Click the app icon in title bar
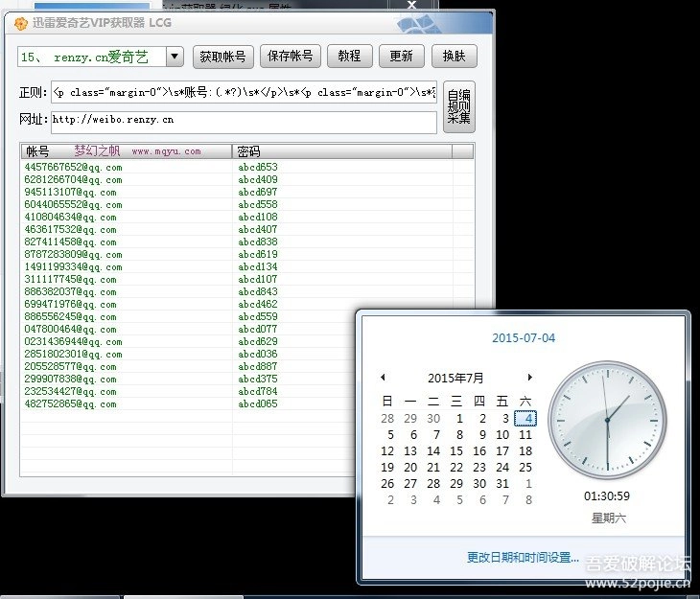 pos(20,23)
